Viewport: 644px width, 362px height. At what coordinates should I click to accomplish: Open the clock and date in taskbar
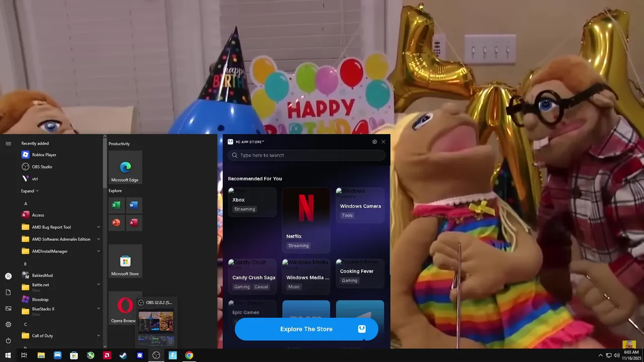[631, 355]
